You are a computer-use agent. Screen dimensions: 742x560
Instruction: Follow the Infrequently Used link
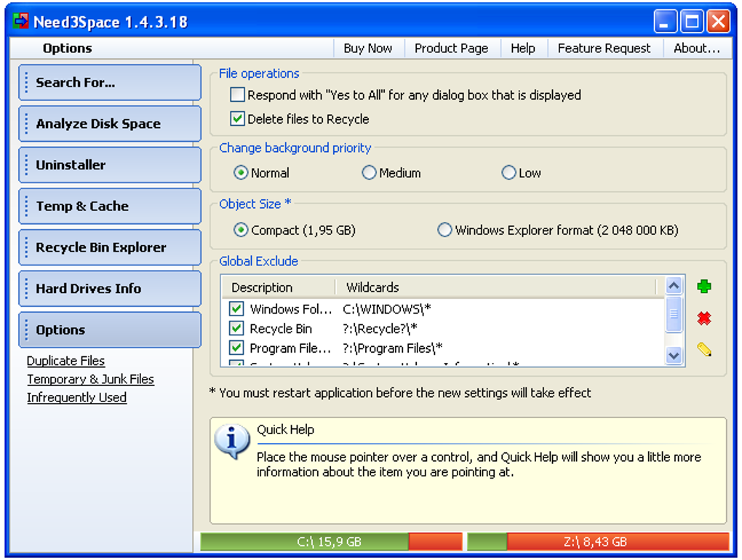click(x=76, y=398)
